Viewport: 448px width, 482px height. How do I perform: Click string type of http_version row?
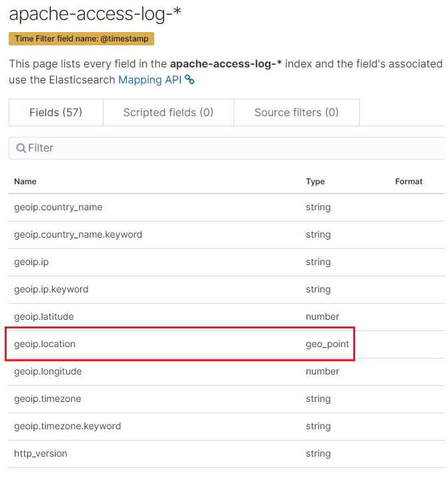(x=318, y=454)
